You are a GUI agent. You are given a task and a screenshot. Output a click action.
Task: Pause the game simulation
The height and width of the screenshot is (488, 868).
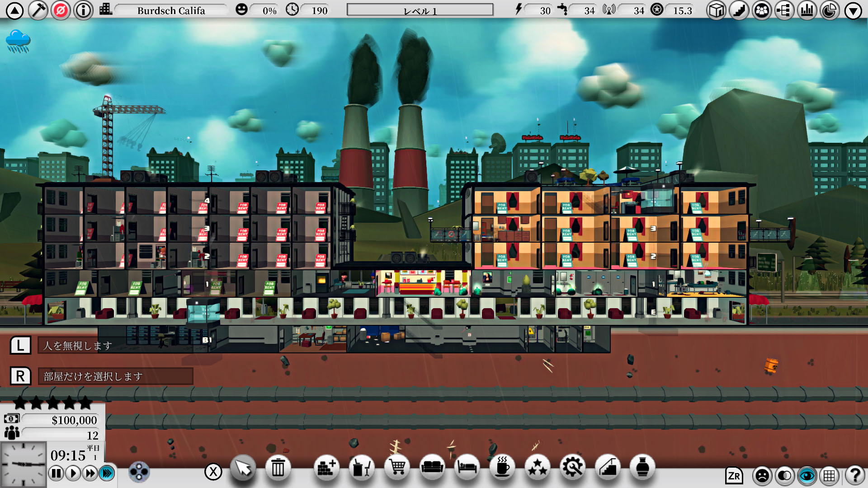(x=56, y=474)
